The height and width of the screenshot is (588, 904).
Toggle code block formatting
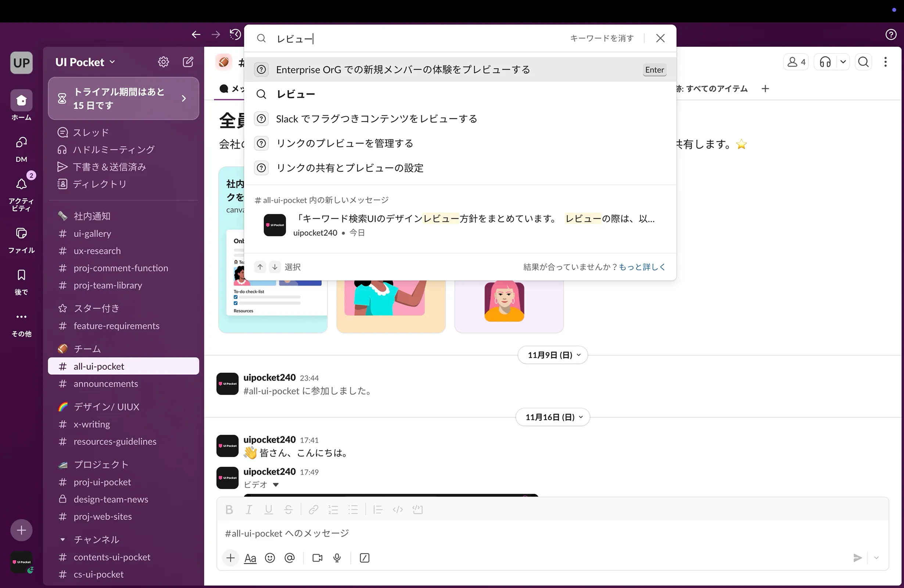[x=417, y=509]
